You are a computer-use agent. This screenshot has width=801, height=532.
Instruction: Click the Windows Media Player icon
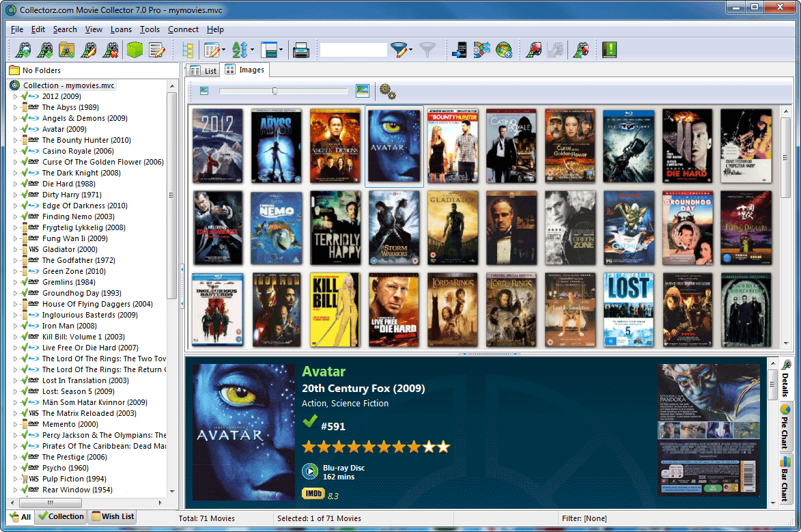[x=504, y=50]
